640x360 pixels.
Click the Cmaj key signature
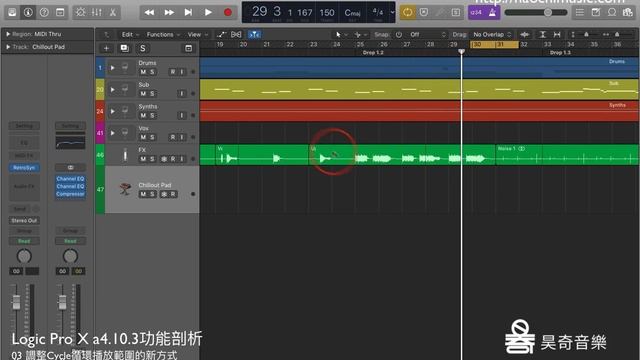352,13
